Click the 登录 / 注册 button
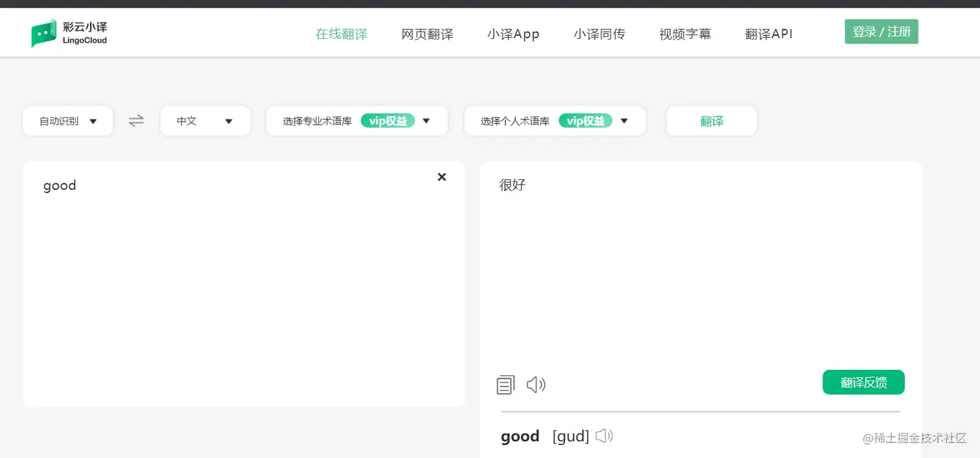The height and width of the screenshot is (458, 980). coord(881,32)
